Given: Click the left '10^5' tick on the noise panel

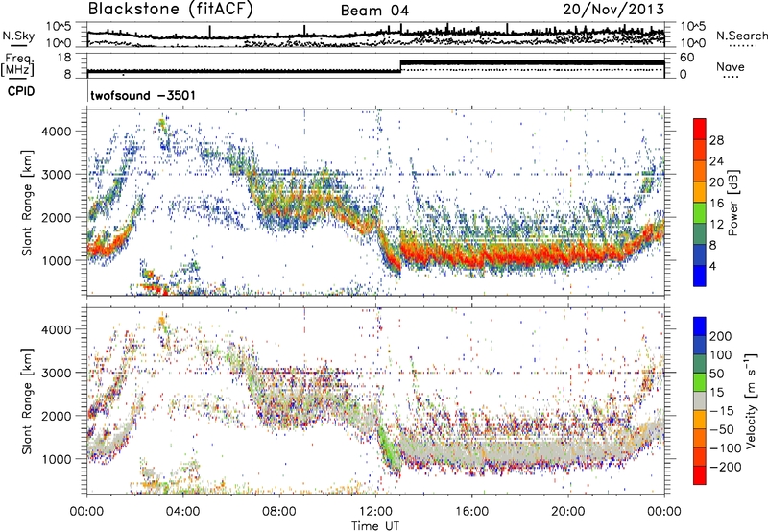Looking at the screenshot, I should (x=59, y=27).
